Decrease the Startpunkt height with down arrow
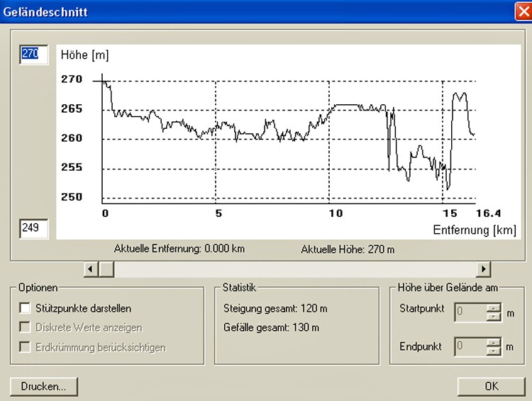532x401 pixels. click(493, 317)
